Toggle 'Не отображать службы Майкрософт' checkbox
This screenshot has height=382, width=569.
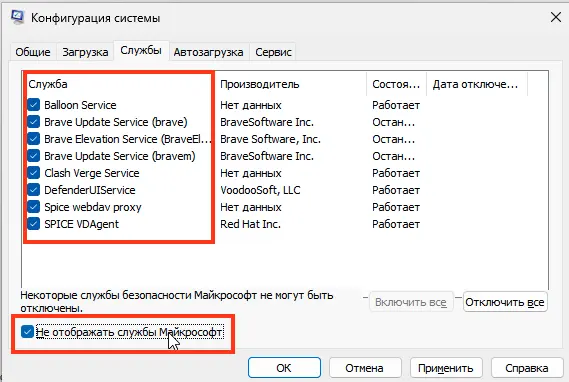[27, 332]
